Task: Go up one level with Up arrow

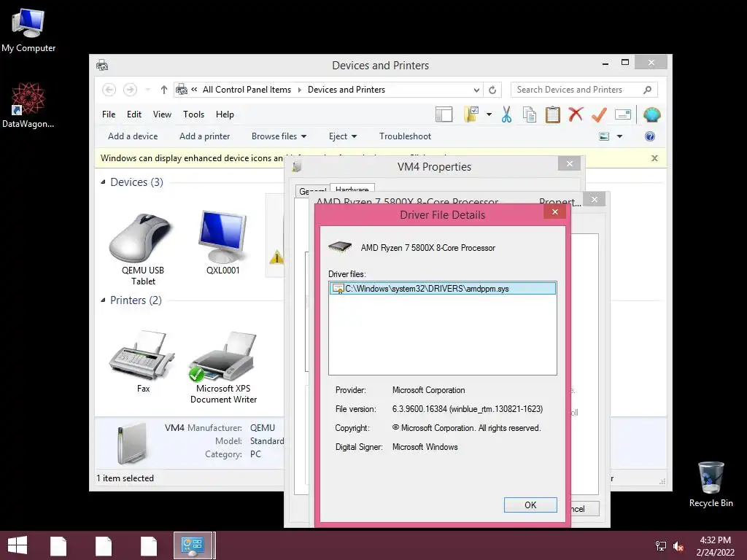Action: tap(164, 90)
